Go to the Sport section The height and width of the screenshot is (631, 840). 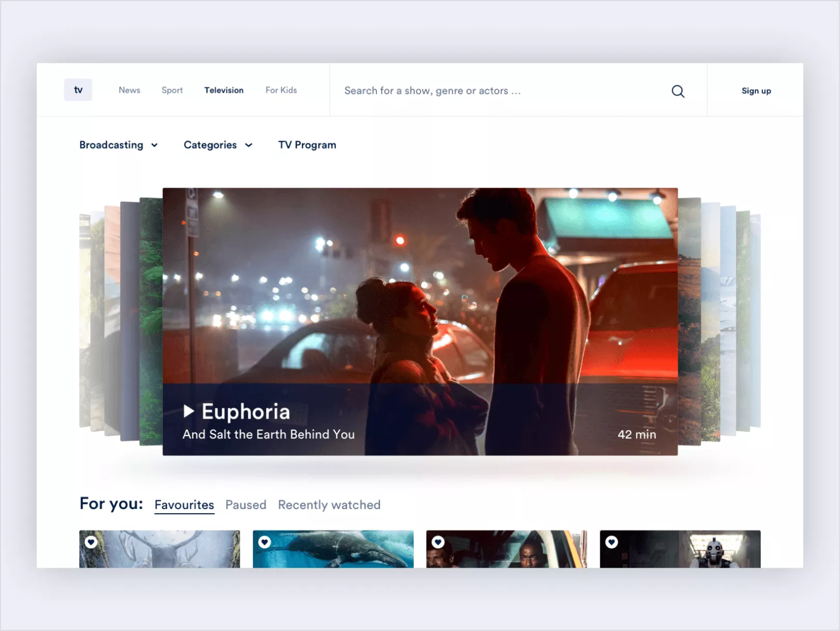pyautogui.click(x=172, y=90)
